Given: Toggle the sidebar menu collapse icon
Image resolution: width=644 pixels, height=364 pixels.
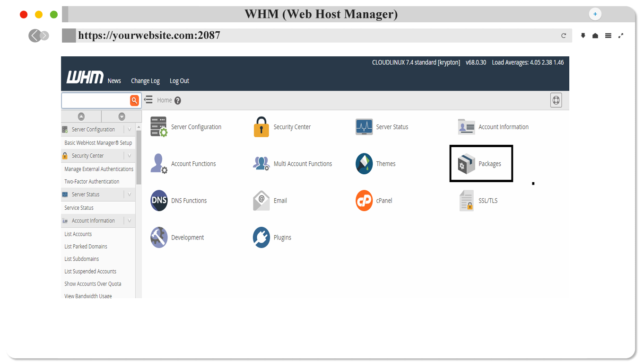Looking at the screenshot, I should click(148, 100).
